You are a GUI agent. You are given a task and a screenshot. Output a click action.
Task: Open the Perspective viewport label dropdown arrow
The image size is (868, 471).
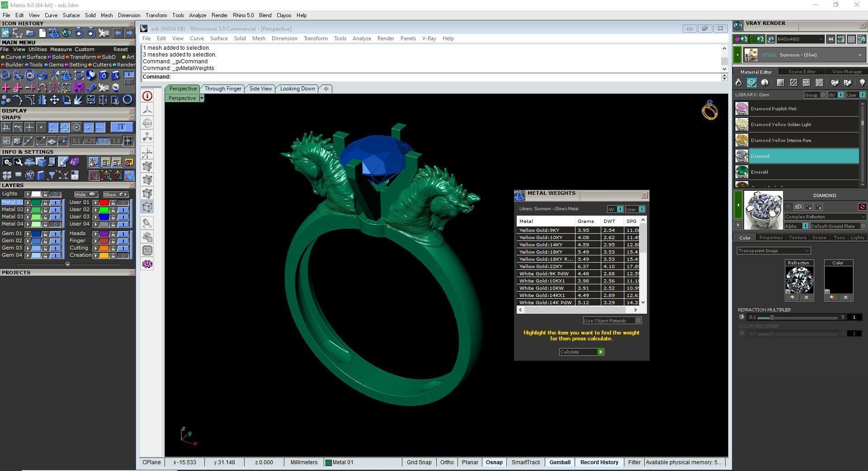coord(202,98)
